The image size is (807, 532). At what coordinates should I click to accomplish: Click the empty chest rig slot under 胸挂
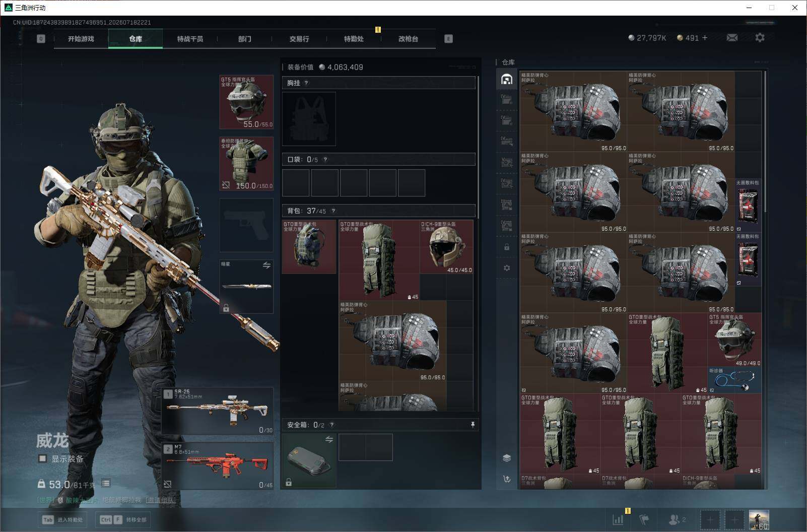tap(309, 119)
